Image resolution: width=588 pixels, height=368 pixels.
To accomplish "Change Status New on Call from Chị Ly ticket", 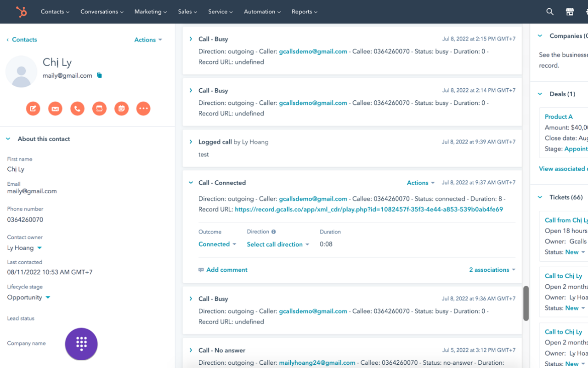I will pyautogui.click(x=575, y=252).
